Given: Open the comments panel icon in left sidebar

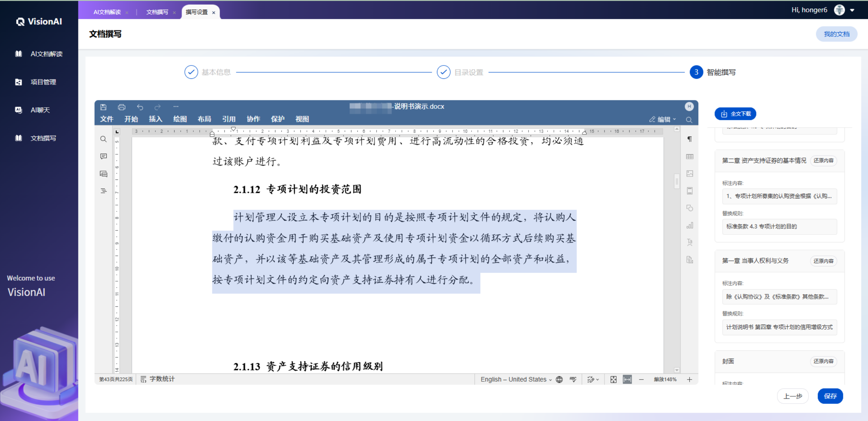Looking at the screenshot, I should 103,156.
